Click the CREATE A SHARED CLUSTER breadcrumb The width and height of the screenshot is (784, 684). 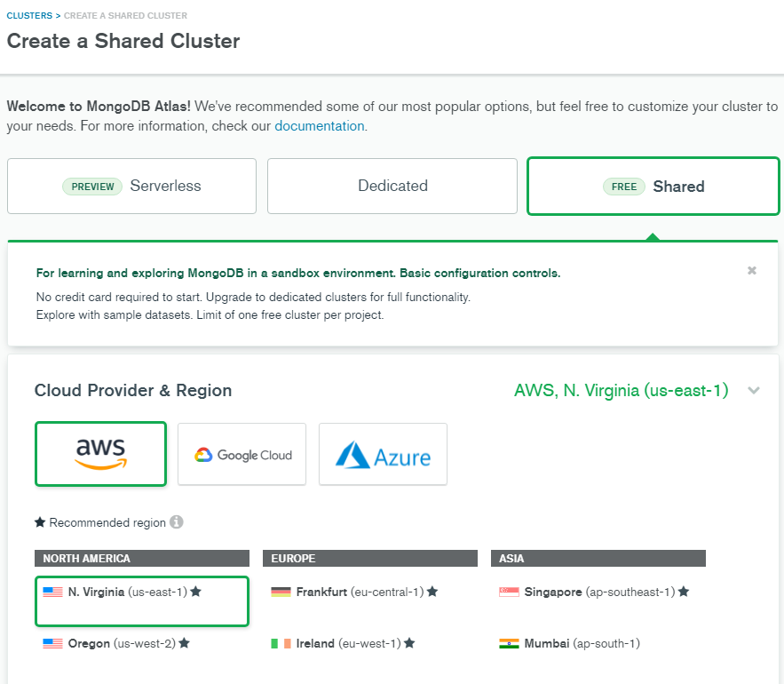(x=125, y=15)
